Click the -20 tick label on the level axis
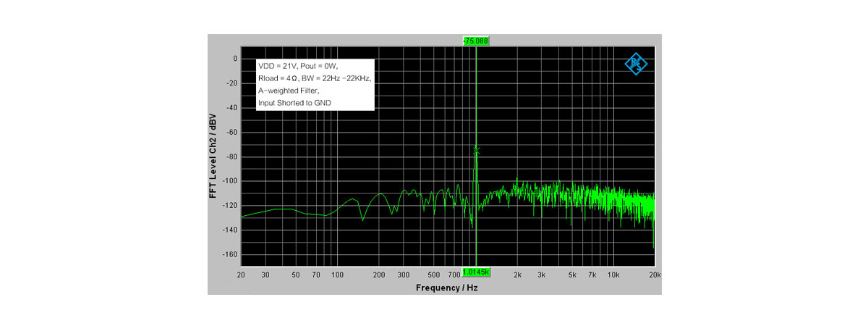This screenshot has width=868, height=326. click(231, 83)
